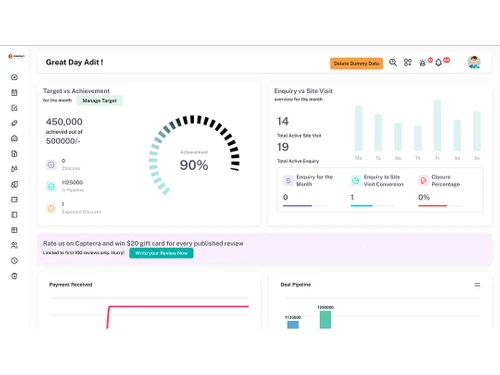Click the Friday bar in Enquiry chart
This screenshot has height=375, width=500.
(437, 125)
